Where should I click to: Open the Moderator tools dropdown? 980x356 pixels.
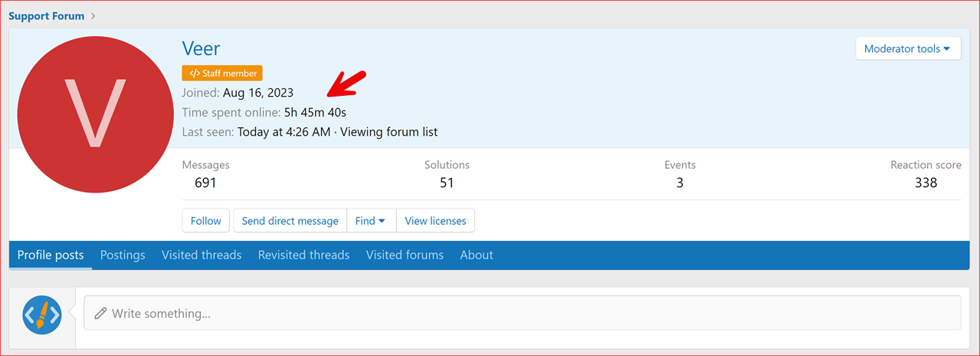[x=907, y=48]
